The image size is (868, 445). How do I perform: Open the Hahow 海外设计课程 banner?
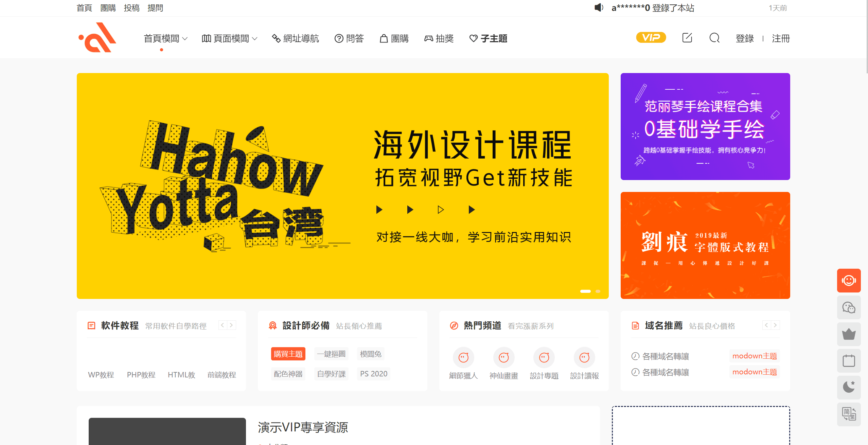(x=342, y=186)
